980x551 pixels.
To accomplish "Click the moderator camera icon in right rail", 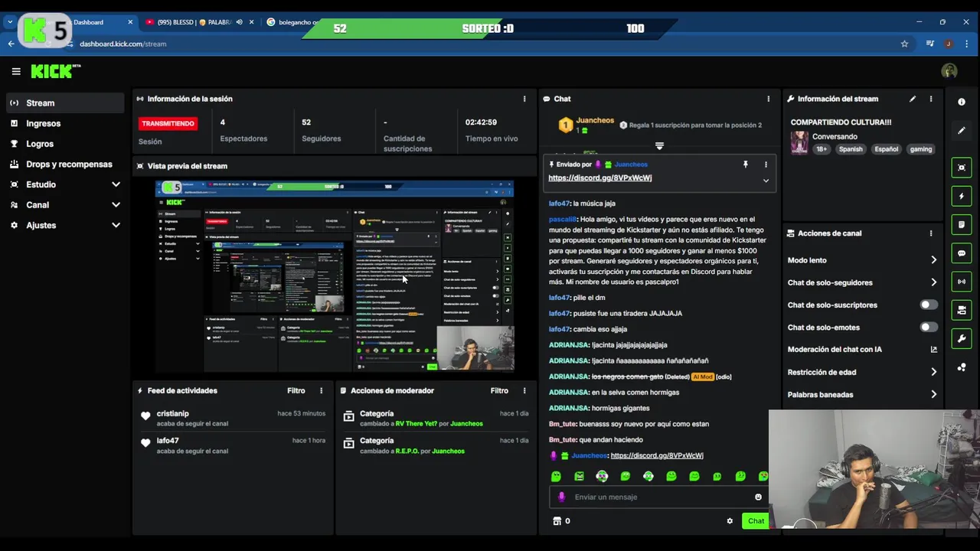I will pos(962,310).
